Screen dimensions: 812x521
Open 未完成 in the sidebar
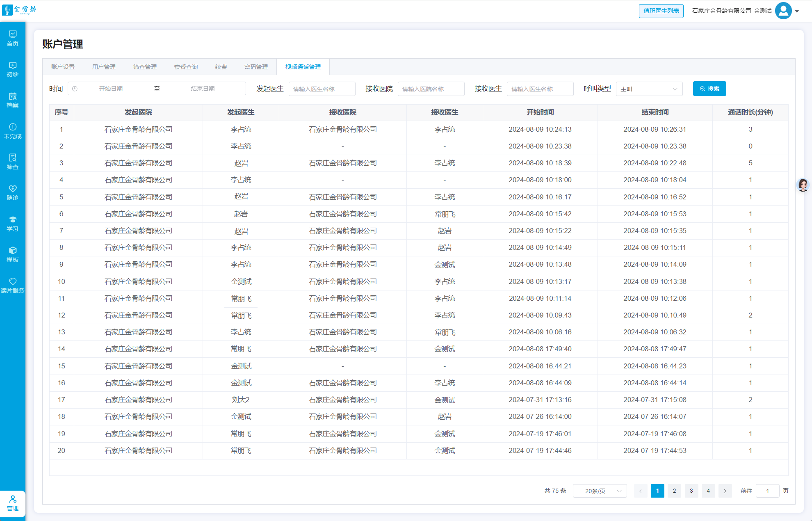[x=13, y=131]
